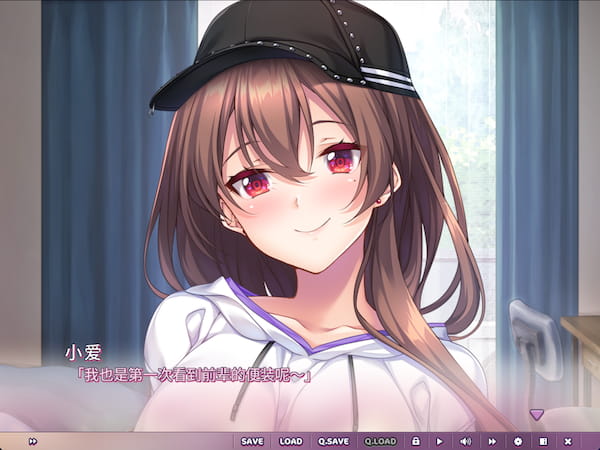The image size is (600, 450).
Task: Open settings with the gear icon
Action: pos(518,441)
